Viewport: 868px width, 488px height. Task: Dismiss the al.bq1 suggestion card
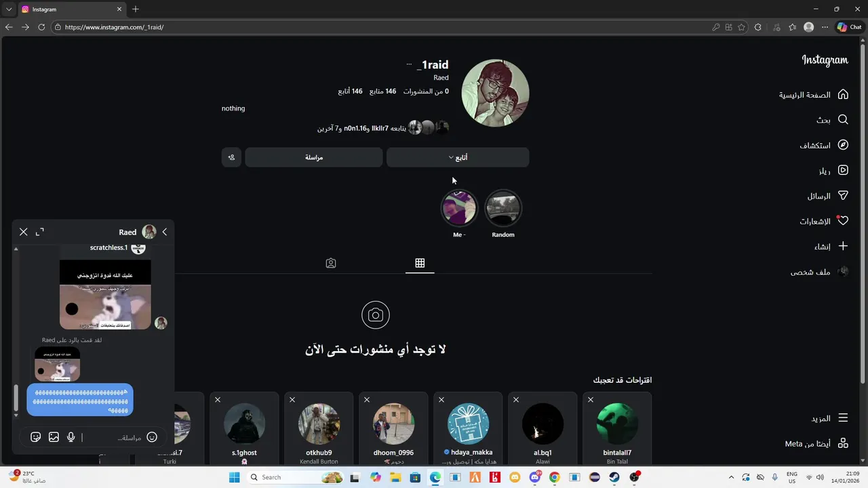coord(516,400)
